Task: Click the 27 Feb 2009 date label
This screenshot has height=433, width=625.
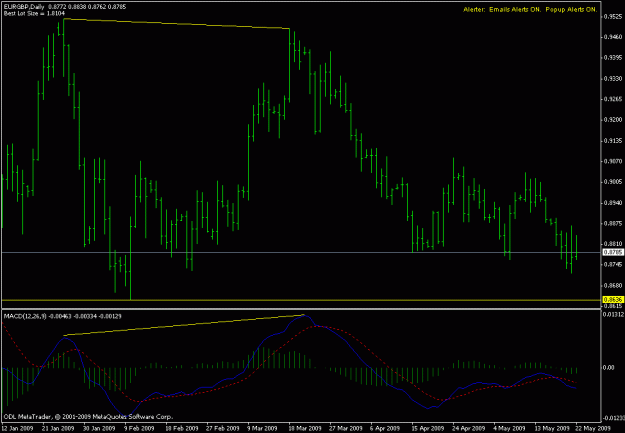Action: click(222, 429)
